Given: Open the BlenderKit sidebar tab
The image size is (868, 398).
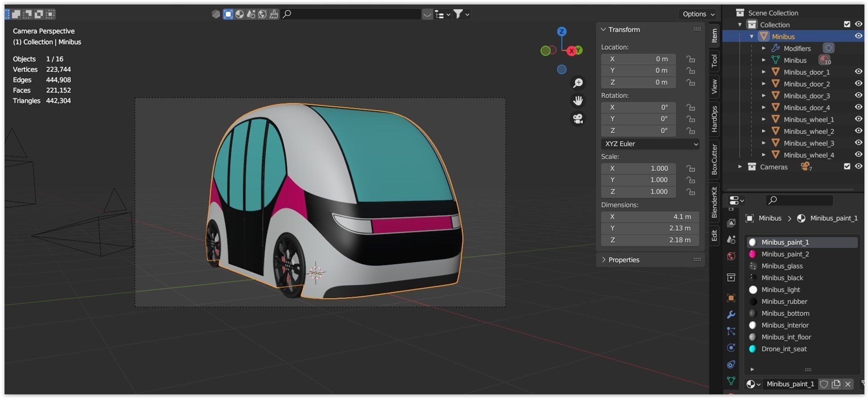Looking at the screenshot, I should coord(714,202).
